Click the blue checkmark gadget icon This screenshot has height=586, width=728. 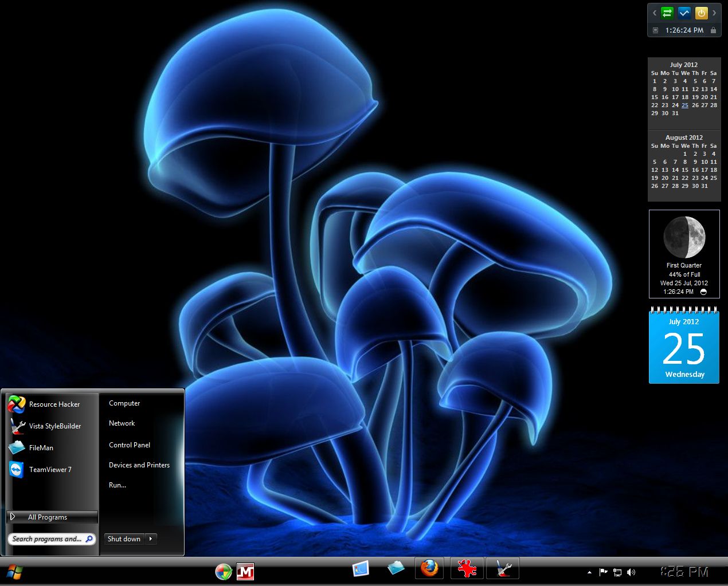[684, 13]
